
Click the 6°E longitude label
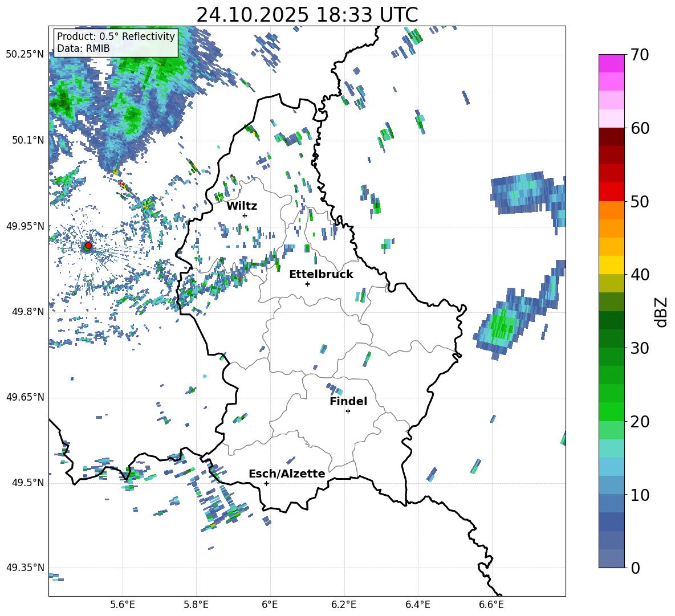(270, 605)
